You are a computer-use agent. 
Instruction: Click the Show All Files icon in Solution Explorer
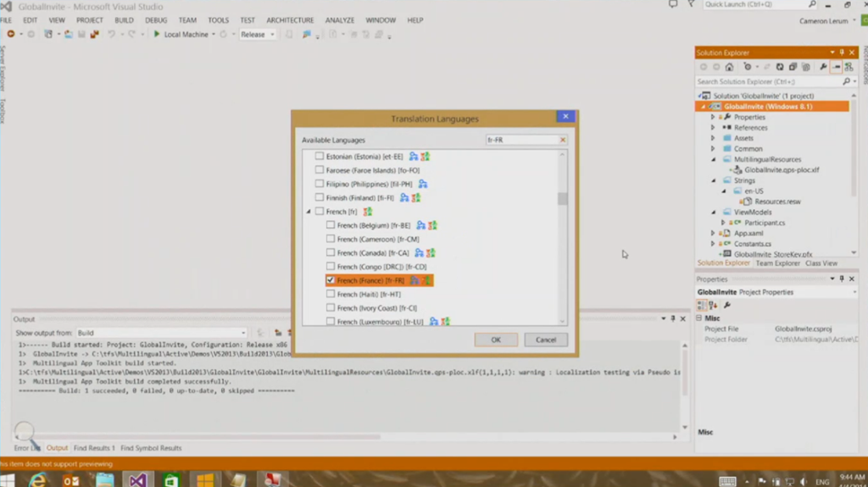tap(806, 67)
